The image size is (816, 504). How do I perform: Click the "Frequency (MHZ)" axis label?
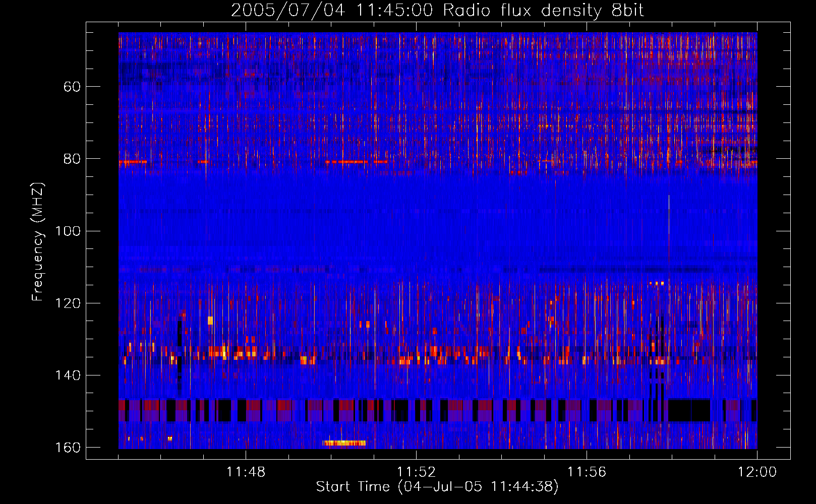tap(38, 241)
